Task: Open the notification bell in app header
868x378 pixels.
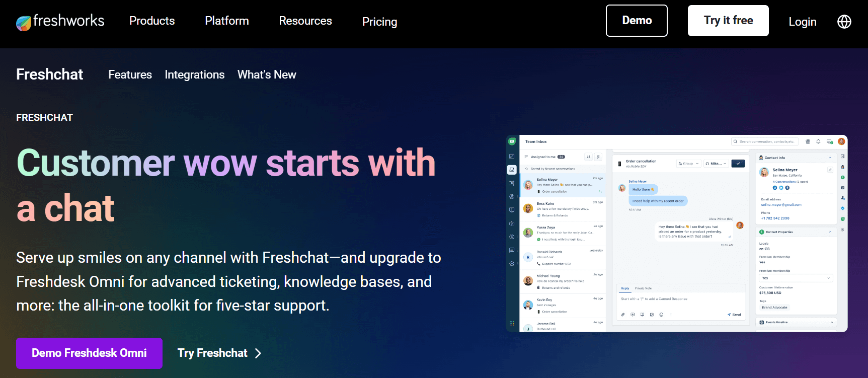Action: click(x=818, y=141)
